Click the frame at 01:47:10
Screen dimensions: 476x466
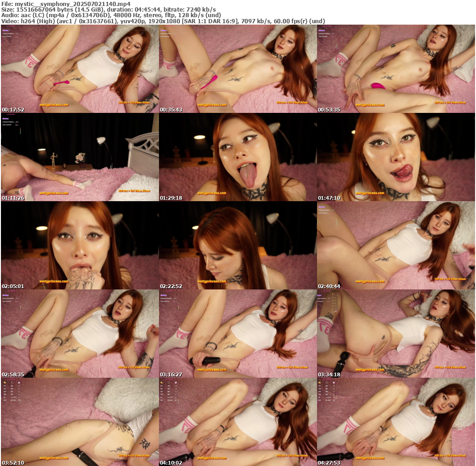(x=396, y=157)
